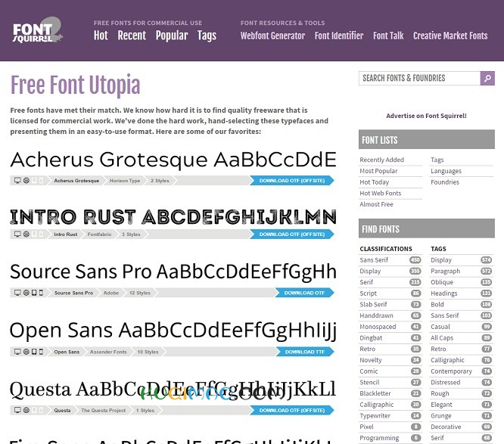Viewport: 504px width, 444px height.
Task: Open the Hot fonts menu item
Action: click(101, 36)
